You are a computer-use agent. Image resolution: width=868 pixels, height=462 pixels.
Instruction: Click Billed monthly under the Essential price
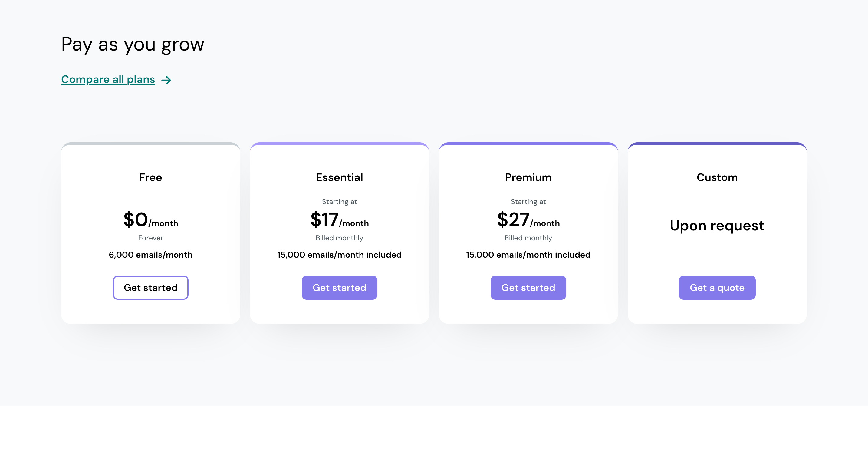pyautogui.click(x=339, y=238)
